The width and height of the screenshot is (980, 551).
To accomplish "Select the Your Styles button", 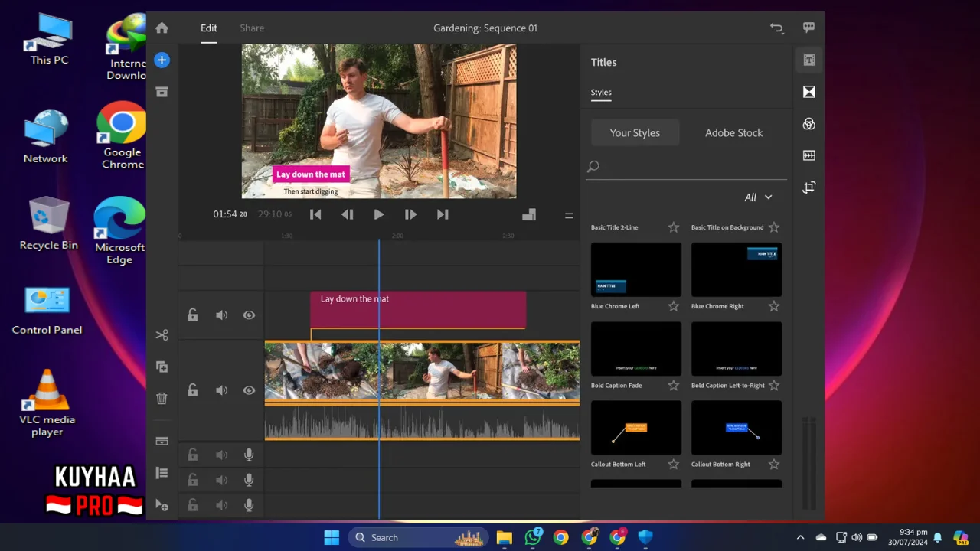I will pos(635,132).
